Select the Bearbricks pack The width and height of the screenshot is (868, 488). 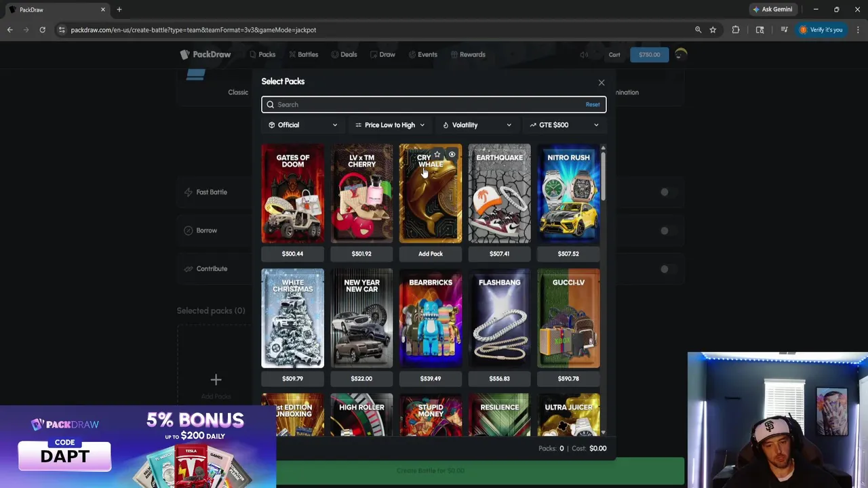coord(431,319)
